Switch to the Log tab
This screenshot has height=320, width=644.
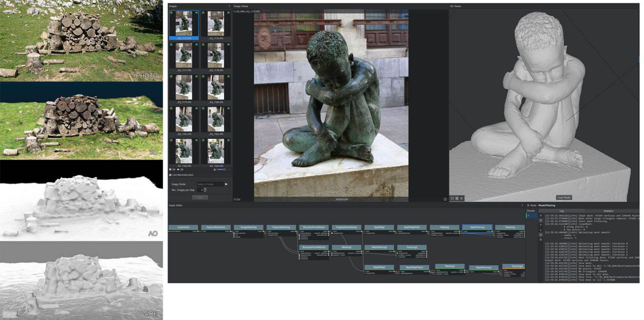click(x=561, y=211)
